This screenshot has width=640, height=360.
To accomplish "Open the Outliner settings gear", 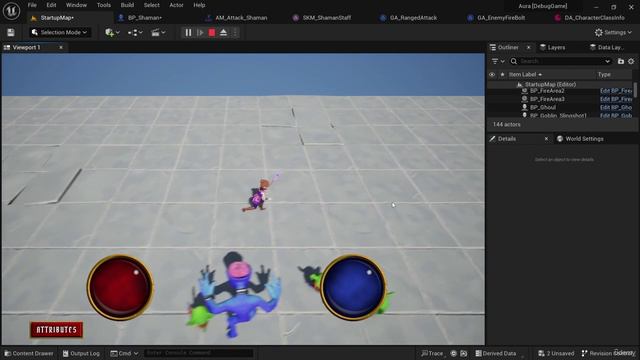I will [631, 61].
